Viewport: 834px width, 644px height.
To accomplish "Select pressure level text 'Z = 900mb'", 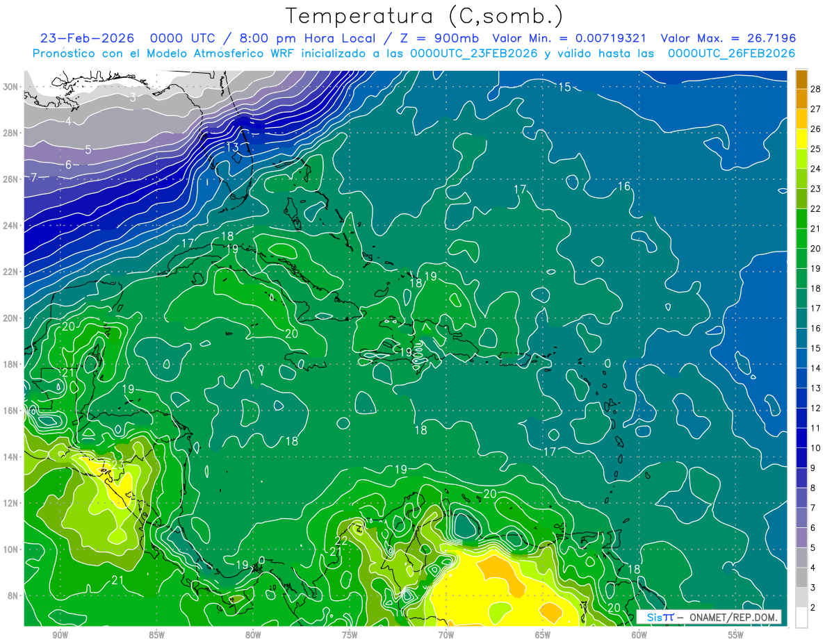I will pos(439,38).
